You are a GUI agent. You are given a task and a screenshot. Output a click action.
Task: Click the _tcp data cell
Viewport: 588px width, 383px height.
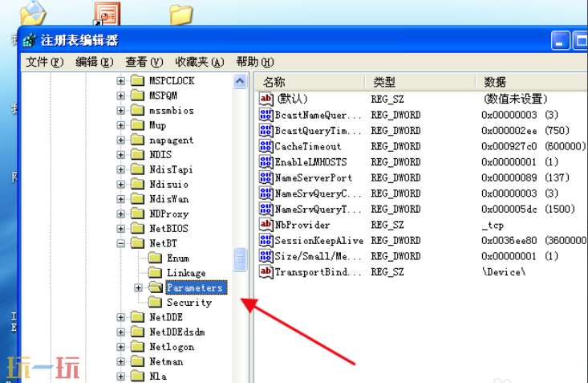[x=493, y=226]
